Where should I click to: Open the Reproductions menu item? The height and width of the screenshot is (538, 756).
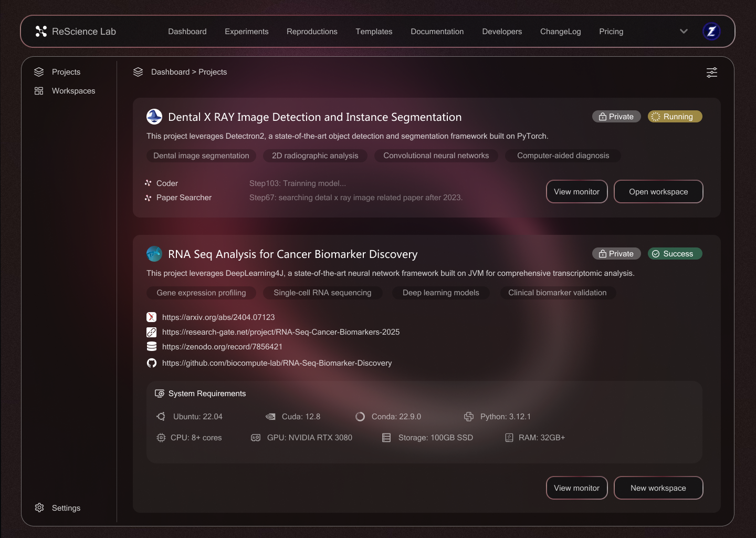(312, 32)
